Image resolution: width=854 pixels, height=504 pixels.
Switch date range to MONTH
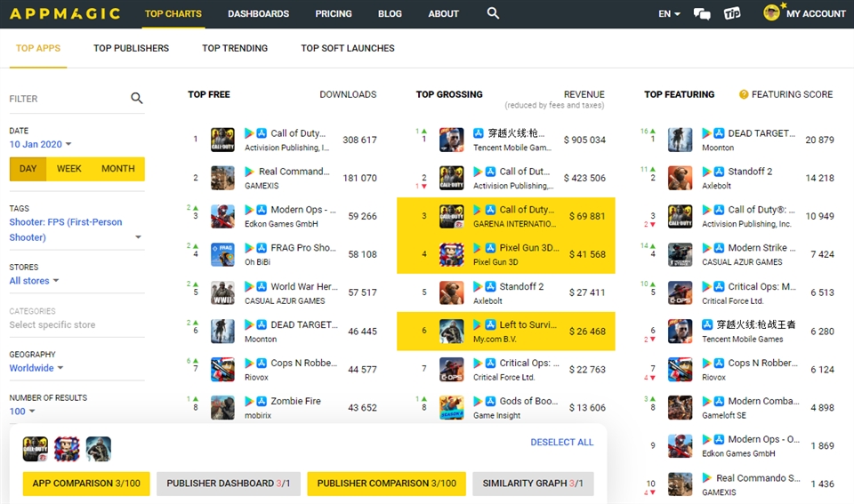[117, 169]
